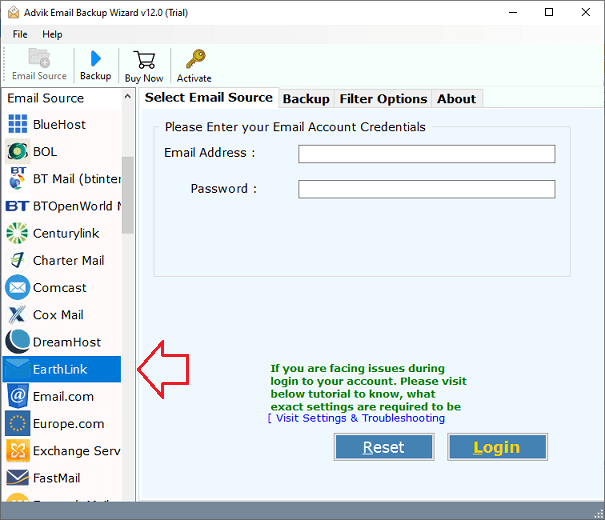Switch to Select Email Source tab
Image resolution: width=605 pixels, height=520 pixels.
(x=208, y=98)
